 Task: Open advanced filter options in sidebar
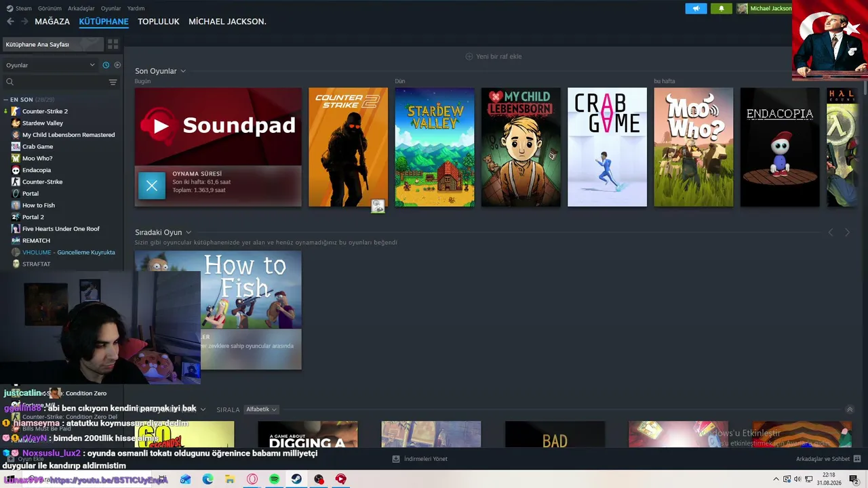pos(113,82)
